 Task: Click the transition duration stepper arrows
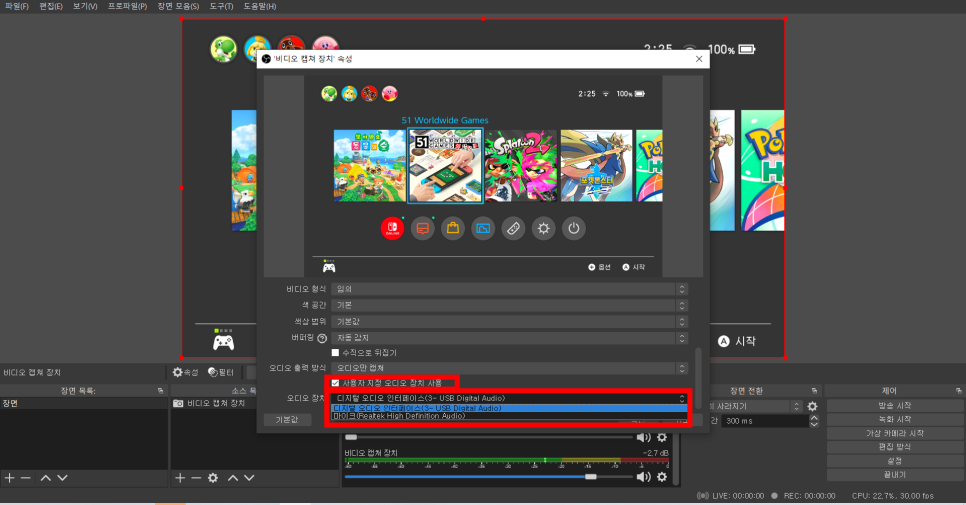pos(814,421)
